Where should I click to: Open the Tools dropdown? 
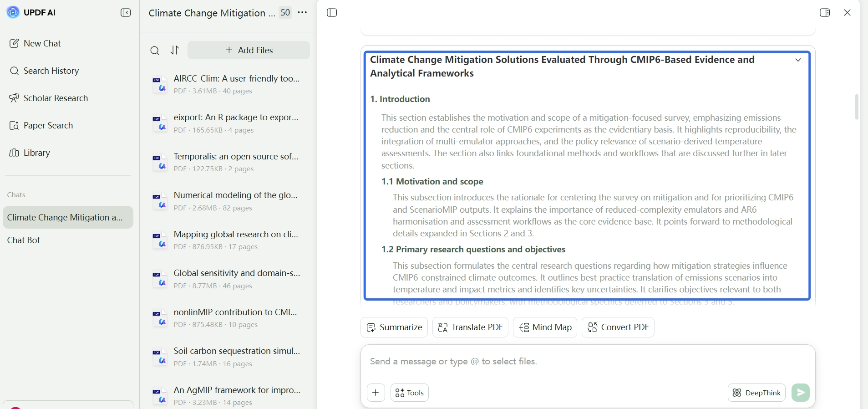point(410,393)
